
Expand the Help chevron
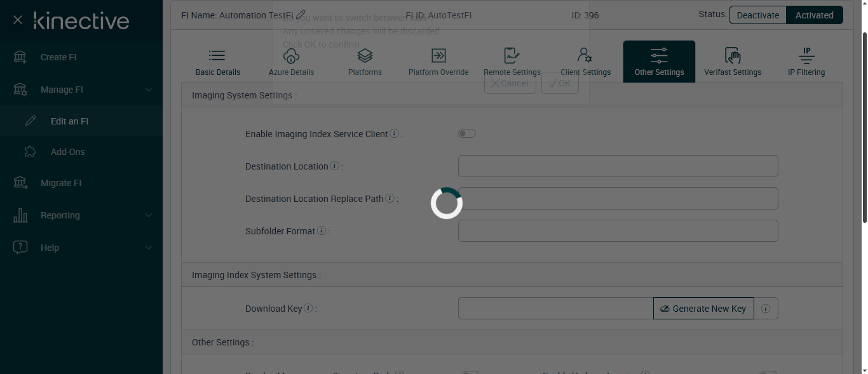click(x=149, y=248)
